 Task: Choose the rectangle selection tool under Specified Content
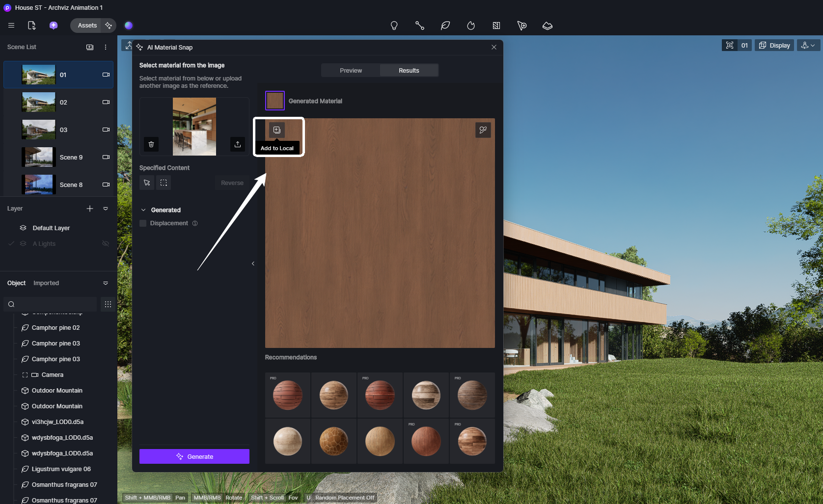point(164,183)
